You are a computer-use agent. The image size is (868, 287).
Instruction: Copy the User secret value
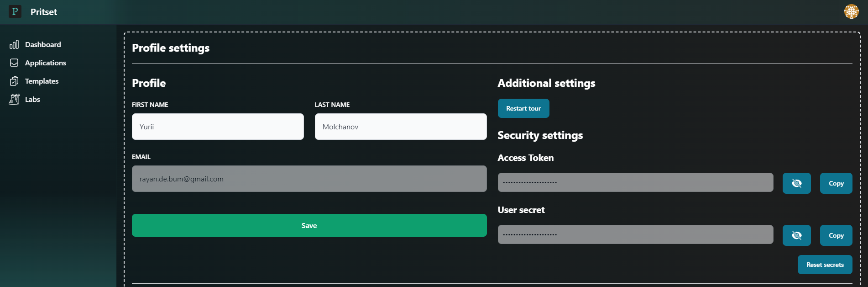(x=836, y=235)
